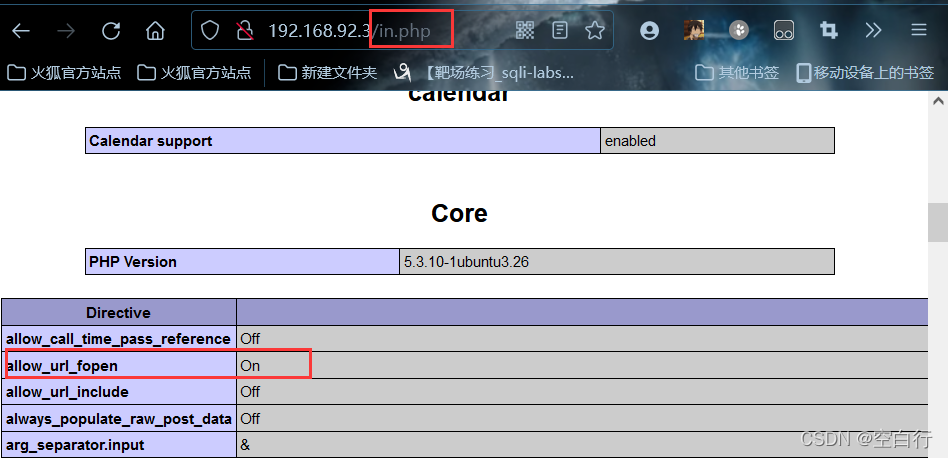Open 移动设备上的书签 folder
Image resolution: width=948 pixels, height=458 pixels.
866,73
